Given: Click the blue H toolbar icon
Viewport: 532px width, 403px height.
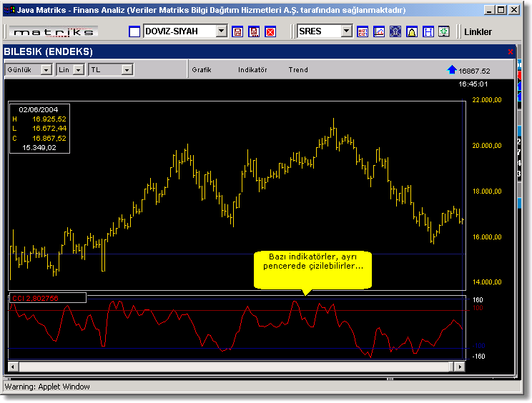Looking at the screenshot, I should pos(428,32).
